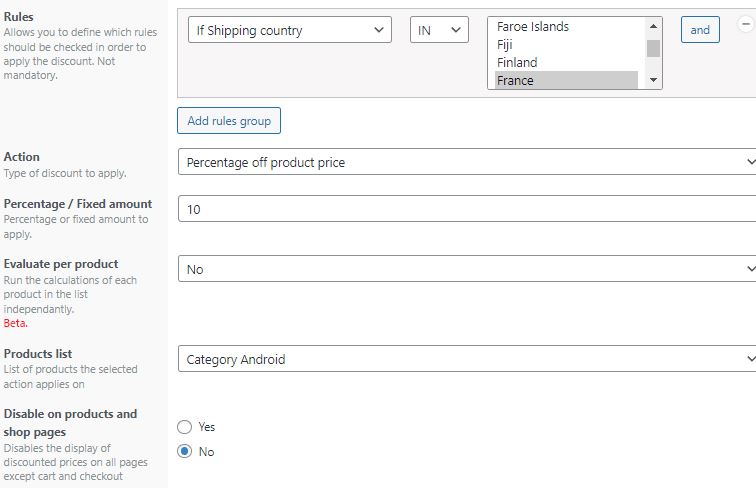Open the IN operator dropdown

click(x=439, y=30)
